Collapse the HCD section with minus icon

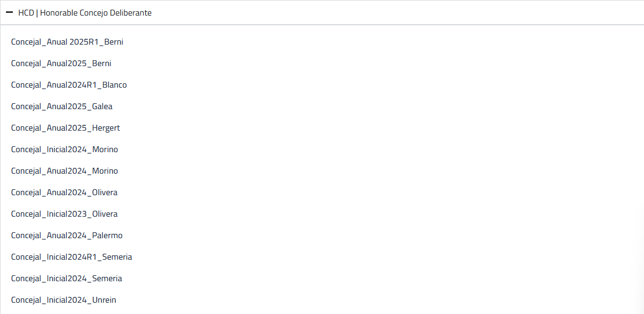tap(9, 12)
